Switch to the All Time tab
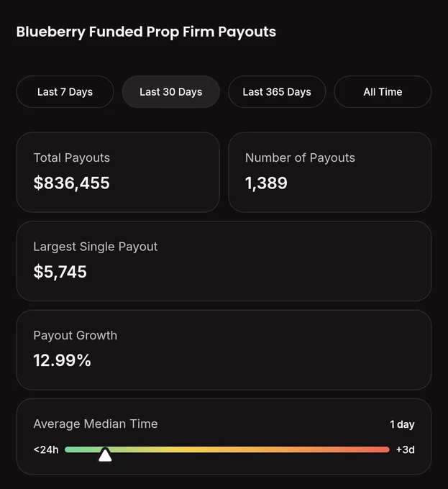 383,92
